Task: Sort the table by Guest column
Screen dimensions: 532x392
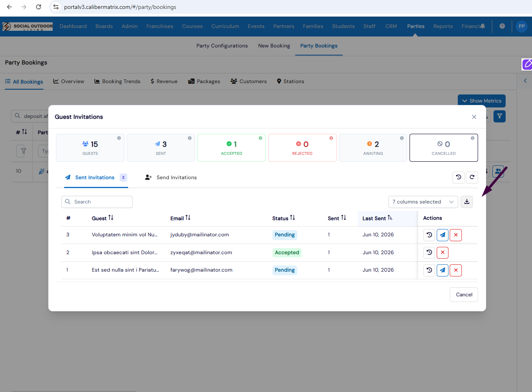Action: [x=103, y=218]
